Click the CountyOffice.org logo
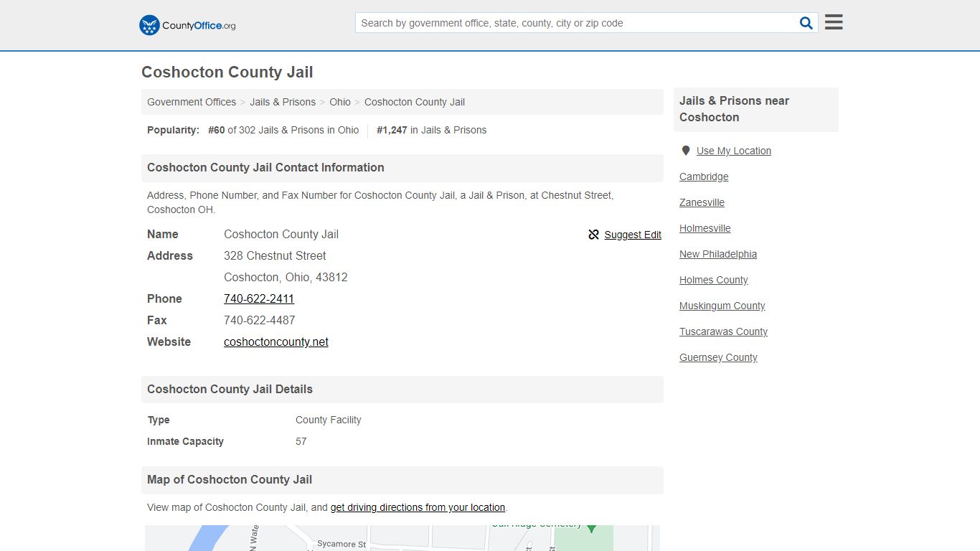The height and width of the screenshot is (551, 980). [x=187, y=25]
